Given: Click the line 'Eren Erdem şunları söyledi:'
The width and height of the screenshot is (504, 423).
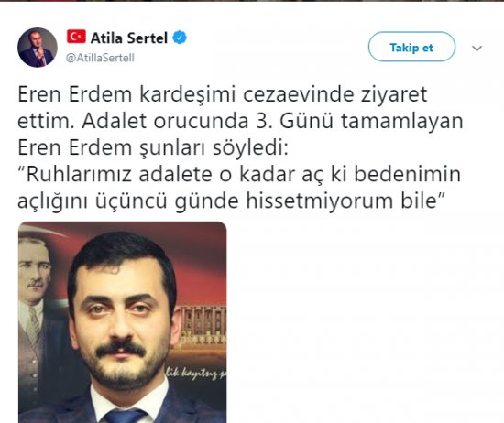Looking at the screenshot, I should pyautogui.click(x=153, y=147).
